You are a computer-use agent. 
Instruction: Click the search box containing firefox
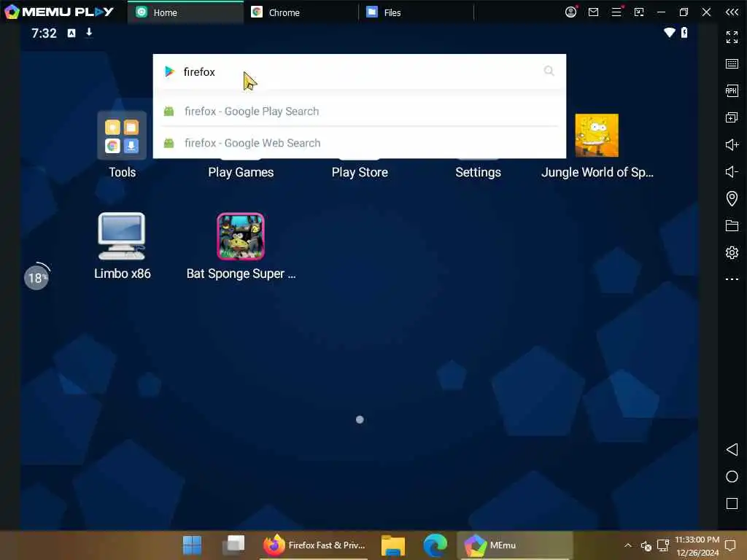point(360,71)
